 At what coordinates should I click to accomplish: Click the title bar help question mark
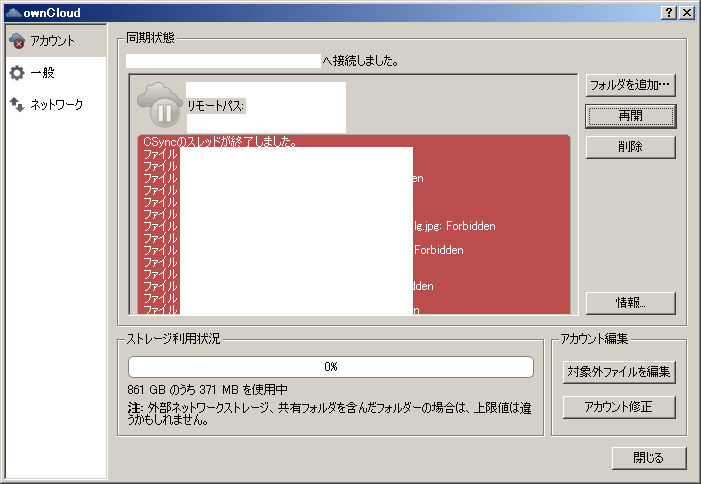tap(668, 13)
